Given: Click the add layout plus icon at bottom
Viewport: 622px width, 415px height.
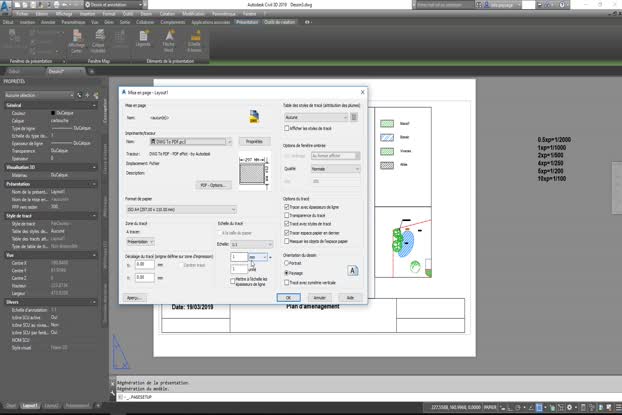Looking at the screenshot, I should point(98,405).
